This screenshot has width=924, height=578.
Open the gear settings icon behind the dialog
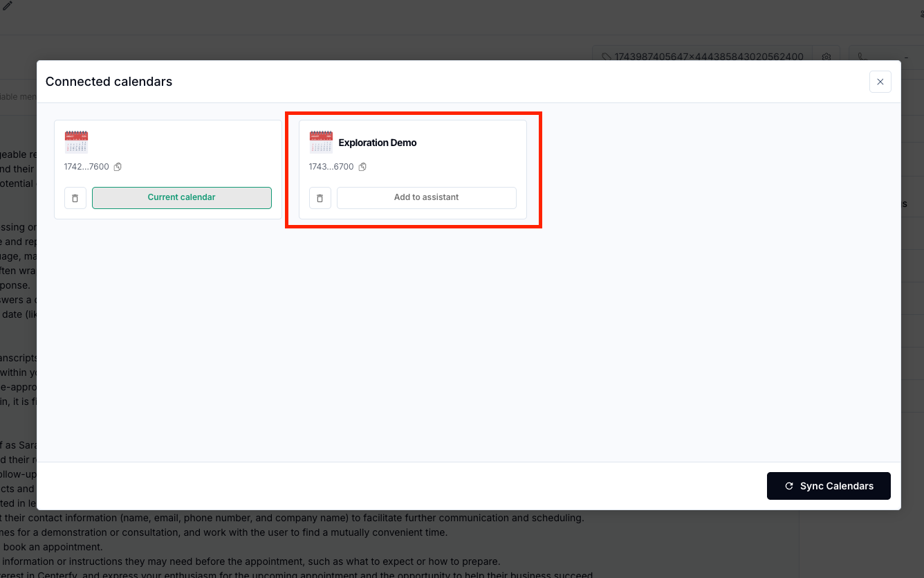[826, 57]
